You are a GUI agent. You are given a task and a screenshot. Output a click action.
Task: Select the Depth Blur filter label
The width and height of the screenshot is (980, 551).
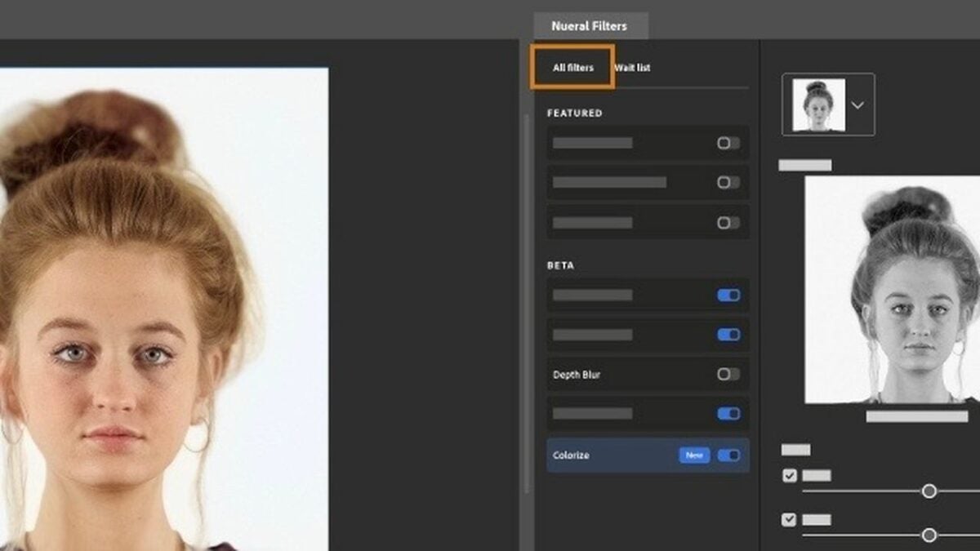(x=577, y=375)
